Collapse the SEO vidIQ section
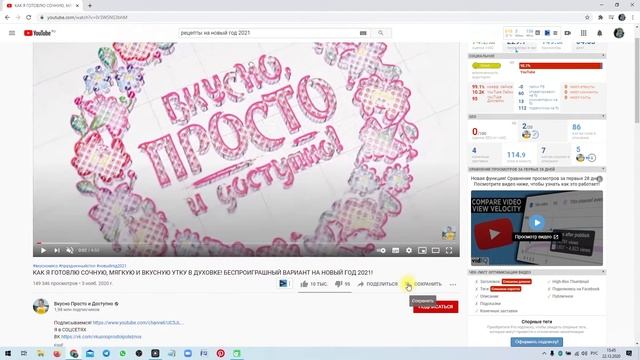 (603, 116)
